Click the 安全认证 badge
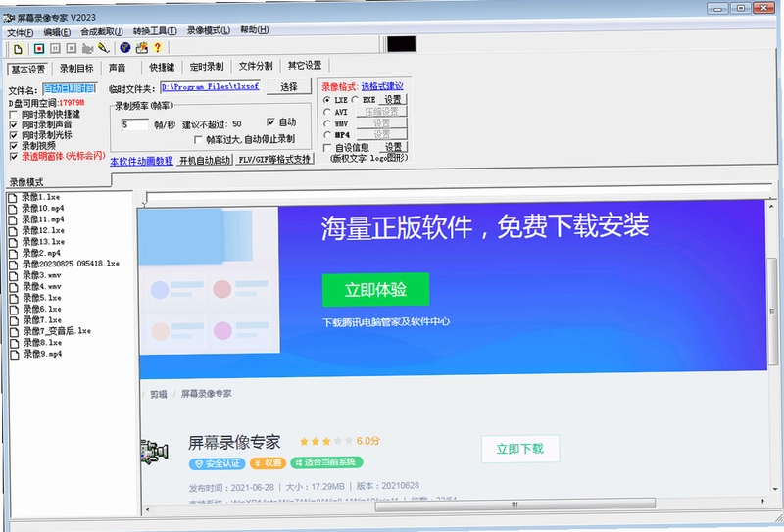 click(x=217, y=464)
